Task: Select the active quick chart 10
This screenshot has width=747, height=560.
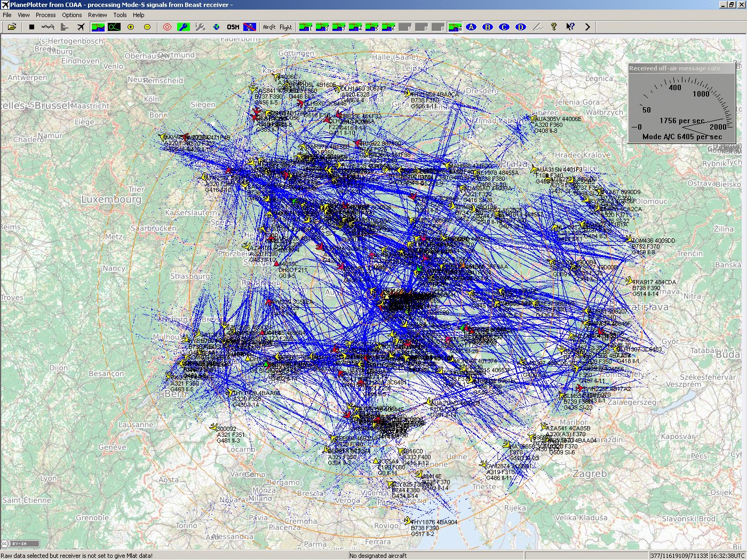Action: coord(455,27)
